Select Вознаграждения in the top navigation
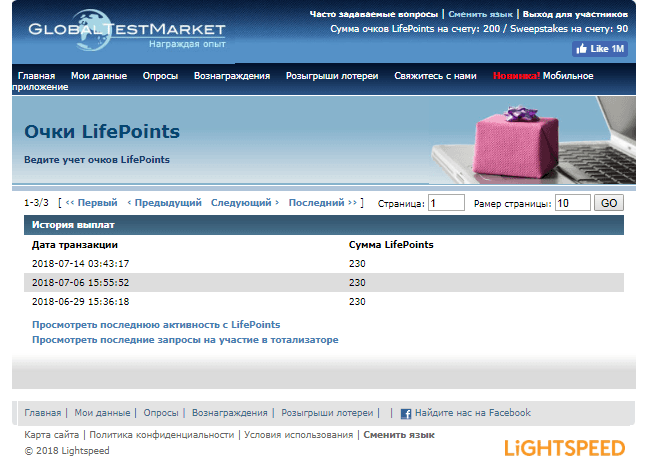Viewport: 649px width, 471px height. pyautogui.click(x=232, y=76)
